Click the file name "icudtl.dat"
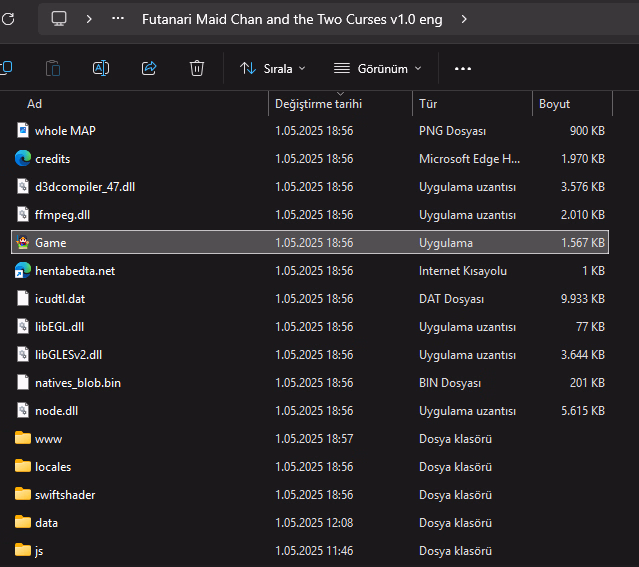Viewport: 639px width, 567px height. 60,299
